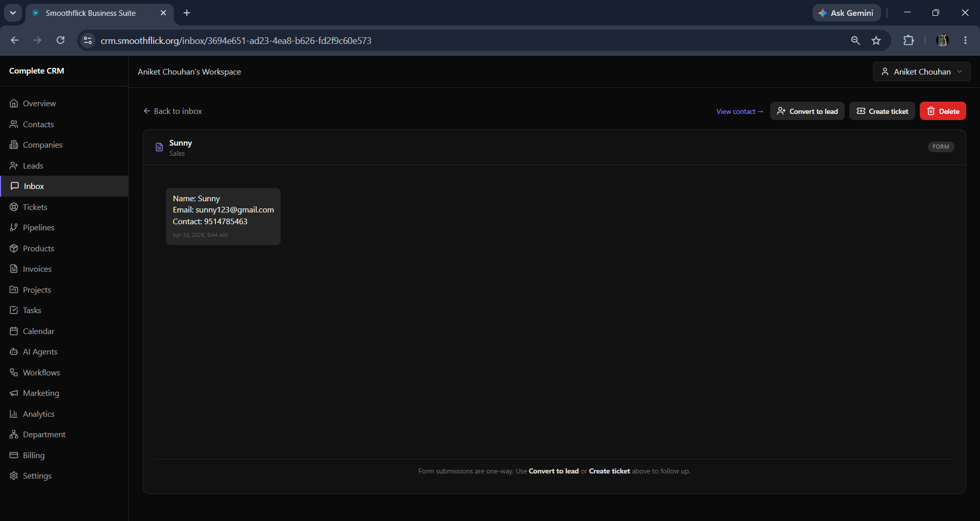The image size is (980, 521).
Task: Click the Settings gear icon
Action: 14,476
